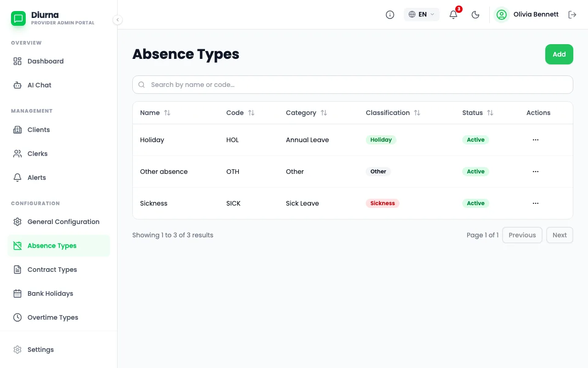Click the Sick Leave category cell
The width and height of the screenshot is (588, 368).
(x=302, y=203)
